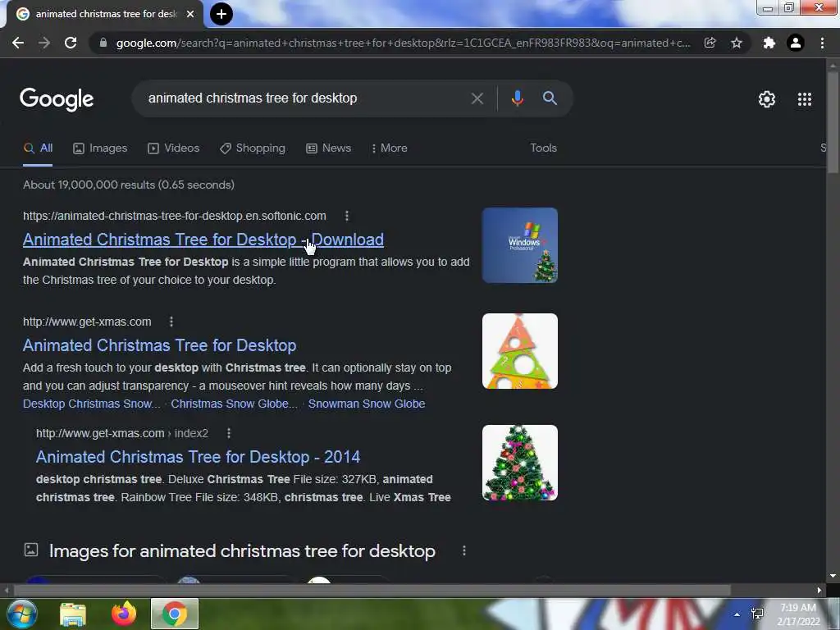Screen dimensions: 840x630
Task: Click the magnifier search button
Action: [550, 98]
